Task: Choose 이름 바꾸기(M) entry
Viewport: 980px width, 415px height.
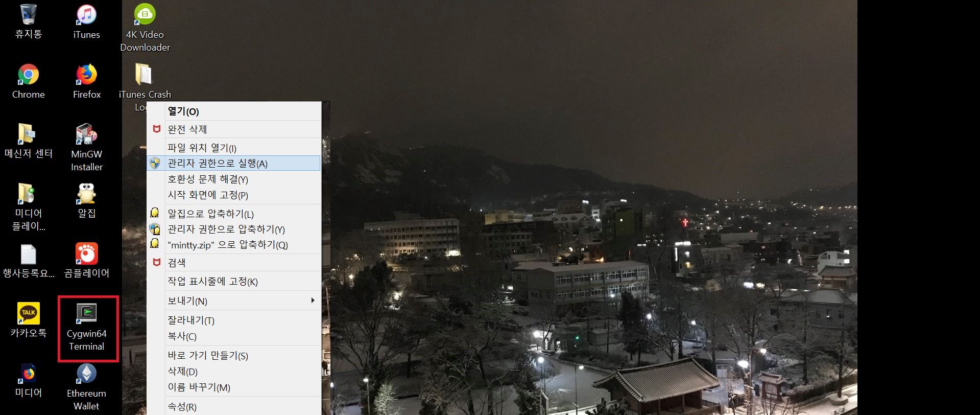Action: tap(234, 387)
